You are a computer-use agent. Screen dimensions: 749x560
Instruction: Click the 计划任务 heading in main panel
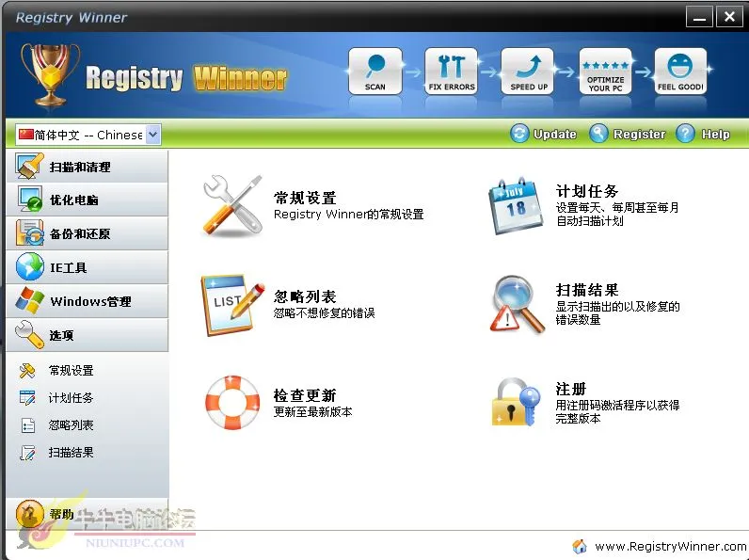coord(586,191)
